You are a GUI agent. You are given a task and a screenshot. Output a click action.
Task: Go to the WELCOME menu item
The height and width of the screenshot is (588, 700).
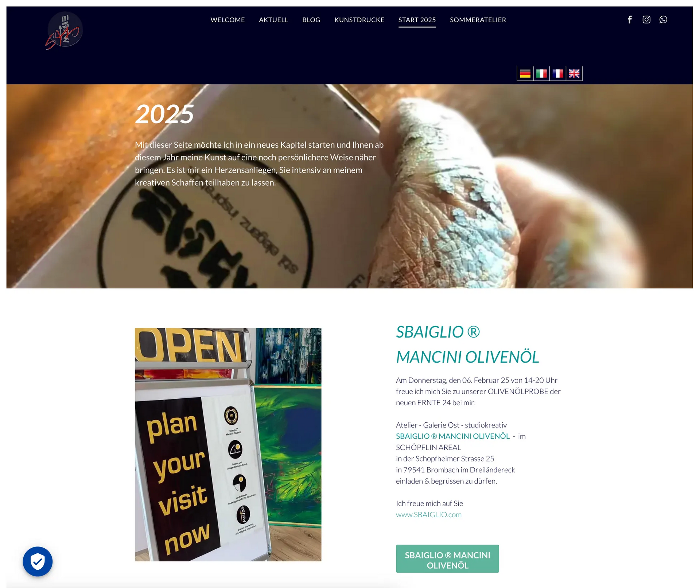227,20
